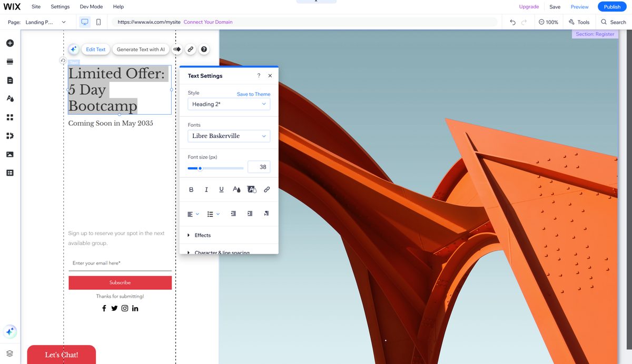
Task: Click decrease indent icon
Action: (x=233, y=214)
